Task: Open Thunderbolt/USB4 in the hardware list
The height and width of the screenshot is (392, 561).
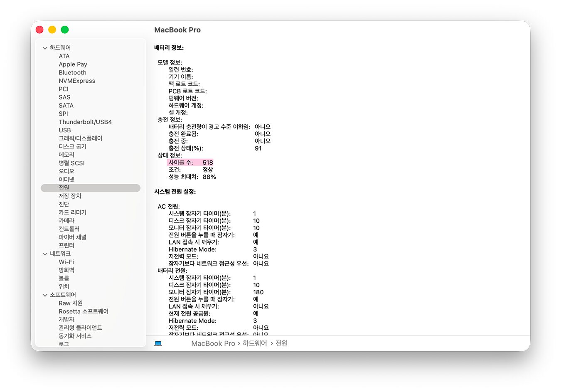Action: click(85, 122)
